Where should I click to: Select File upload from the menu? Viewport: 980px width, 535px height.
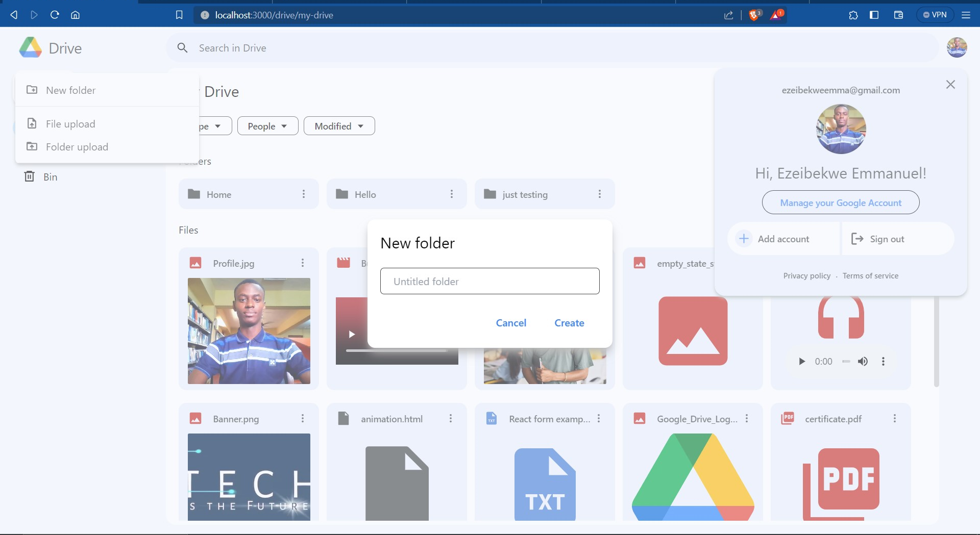(70, 124)
